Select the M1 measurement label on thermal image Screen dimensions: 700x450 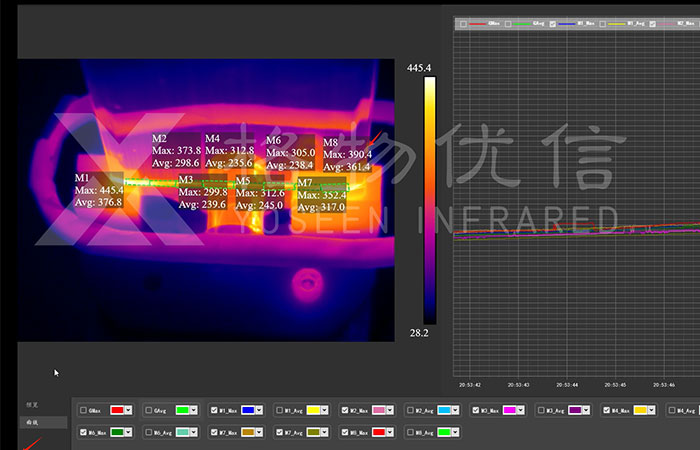coord(81,178)
